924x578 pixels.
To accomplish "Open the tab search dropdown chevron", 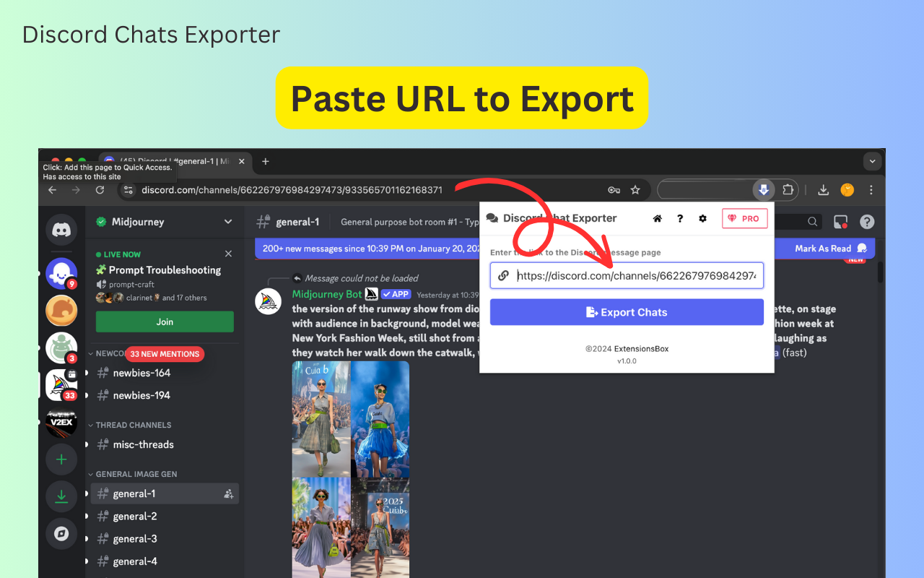I will 873,161.
